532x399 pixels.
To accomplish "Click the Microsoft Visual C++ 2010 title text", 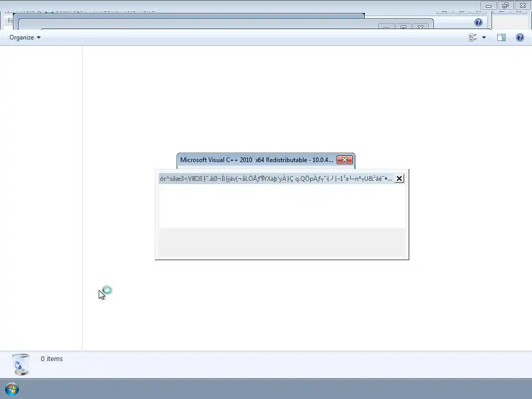I will [x=257, y=160].
